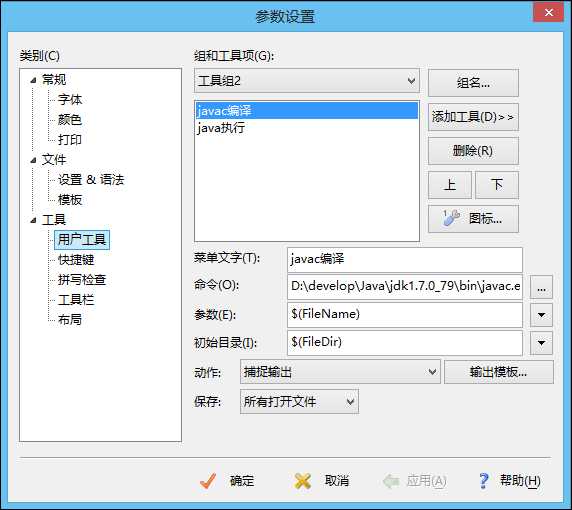The width and height of the screenshot is (572, 510).
Task: Open 模板 category
Action: 70,200
